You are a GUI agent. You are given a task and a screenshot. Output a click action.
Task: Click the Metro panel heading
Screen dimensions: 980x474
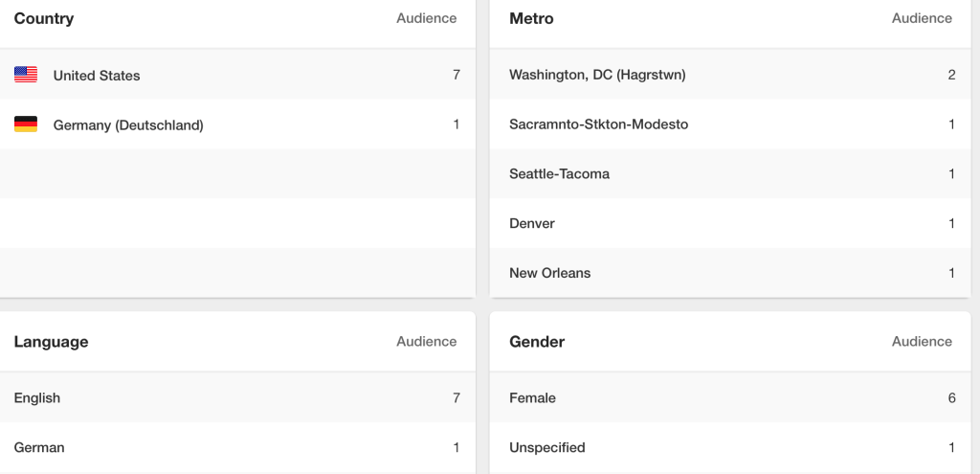click(531, 19)
